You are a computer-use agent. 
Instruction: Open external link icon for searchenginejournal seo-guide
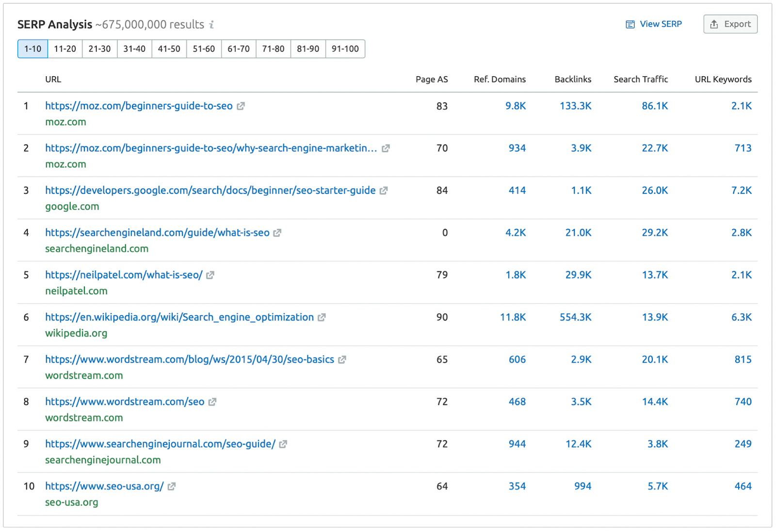click(283, 444)
